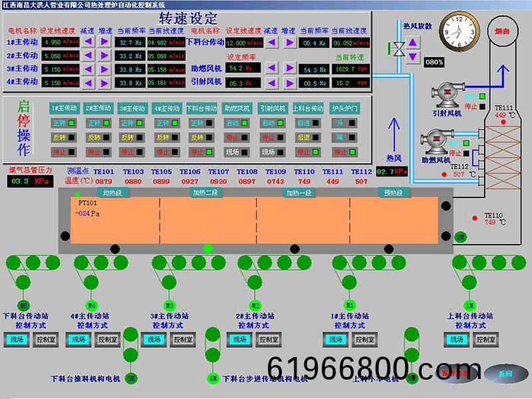Image resolution: width=532 pixels, height=399 pixels.
Task: Set 3#主传动站 control mode to 控制室
Action: pos(183,339)
